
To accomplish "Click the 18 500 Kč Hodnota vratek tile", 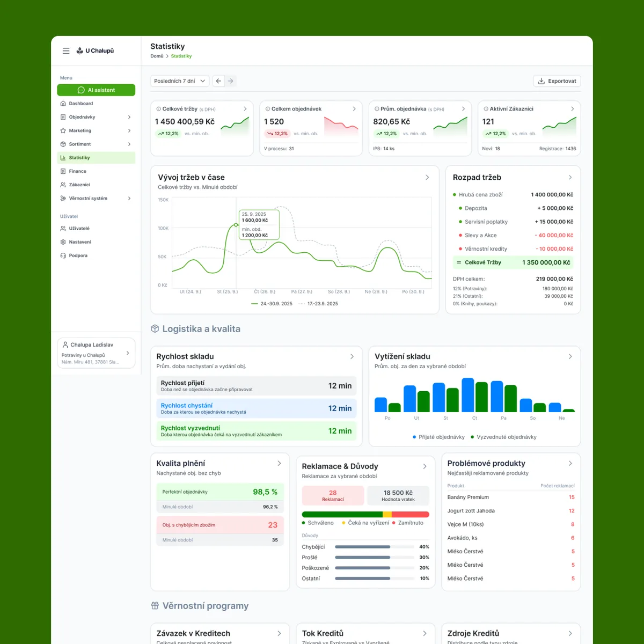I will 398,495.
